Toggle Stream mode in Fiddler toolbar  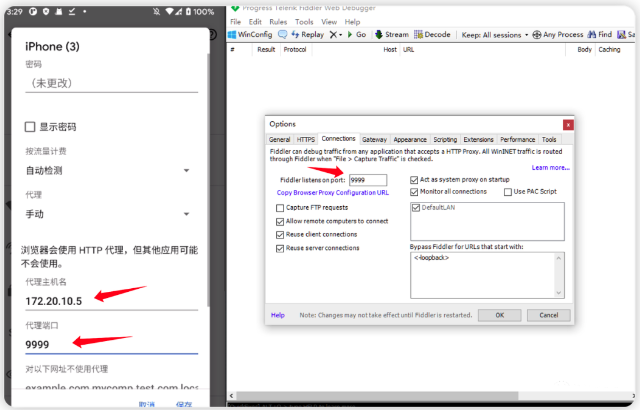point(391,35)
